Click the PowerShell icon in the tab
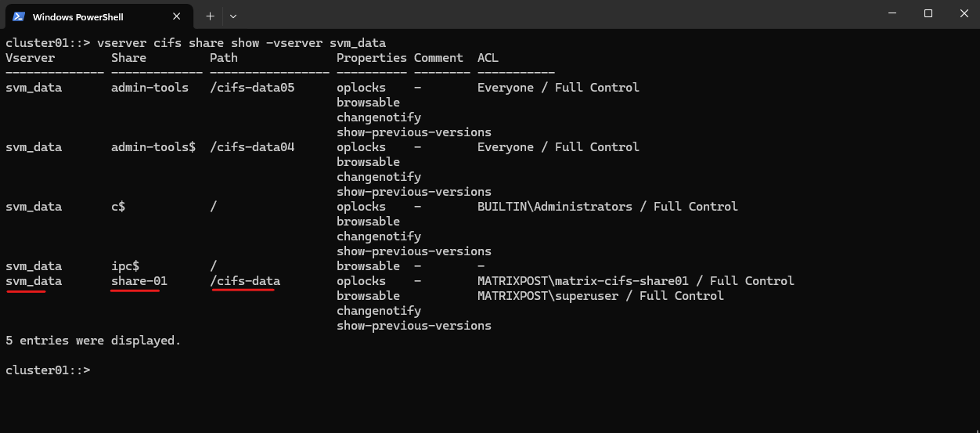Screen dimensions: 980x433 point(19,16)
